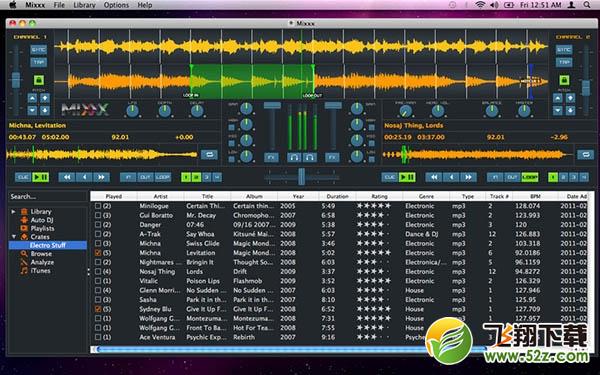
Task: Toggle the left FX button in the mixer
Action: coord(271,157)
